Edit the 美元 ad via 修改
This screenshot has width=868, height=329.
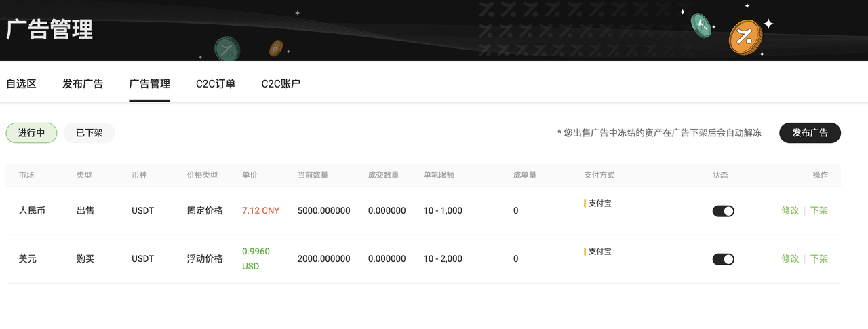click(790, 259)
